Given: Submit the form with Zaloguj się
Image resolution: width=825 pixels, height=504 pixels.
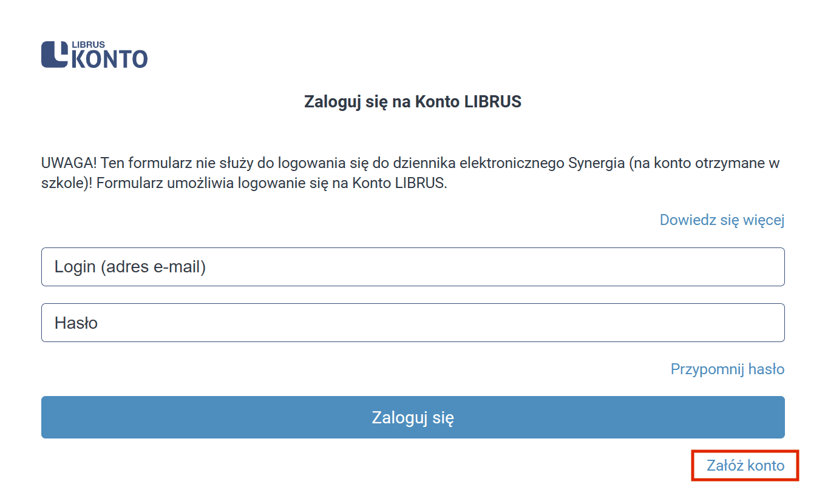Looking at the screenshot, I should (413, 417).
